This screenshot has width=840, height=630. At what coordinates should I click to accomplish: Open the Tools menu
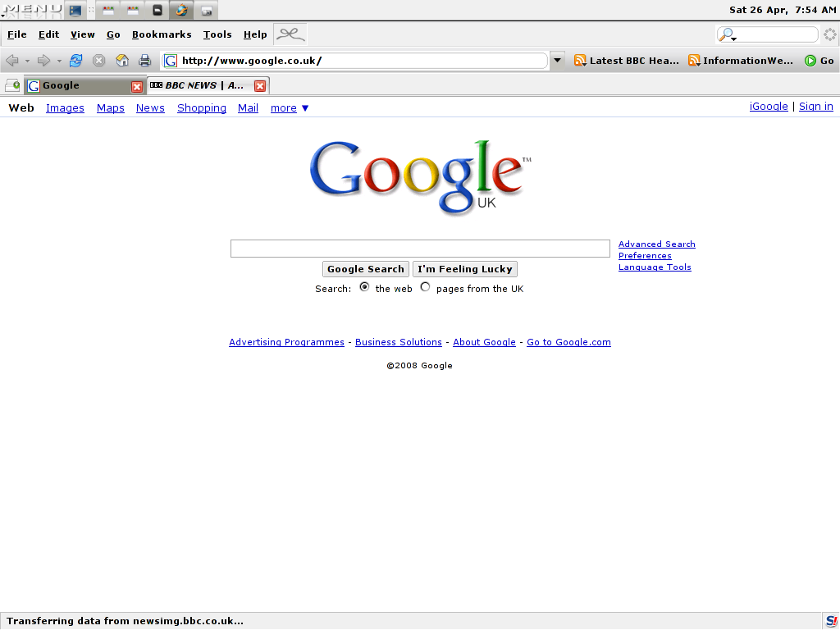[x=217, y=34]
